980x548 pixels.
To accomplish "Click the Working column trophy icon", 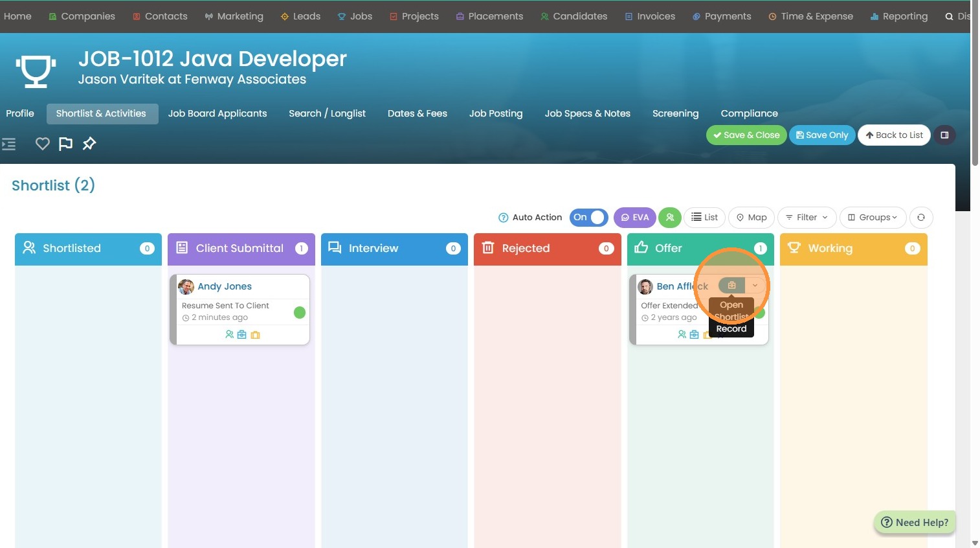I will click(794, 248).
